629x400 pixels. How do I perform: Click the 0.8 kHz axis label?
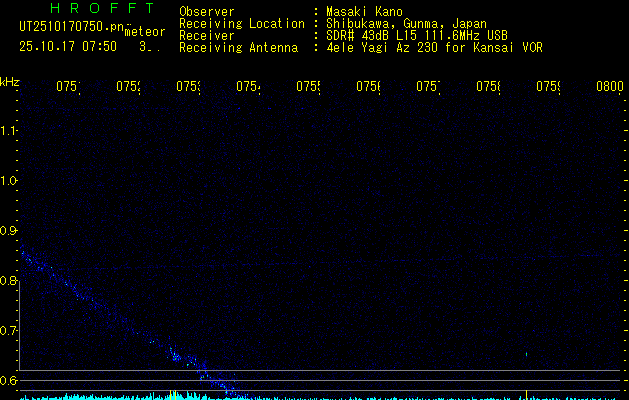click(8, 281)
